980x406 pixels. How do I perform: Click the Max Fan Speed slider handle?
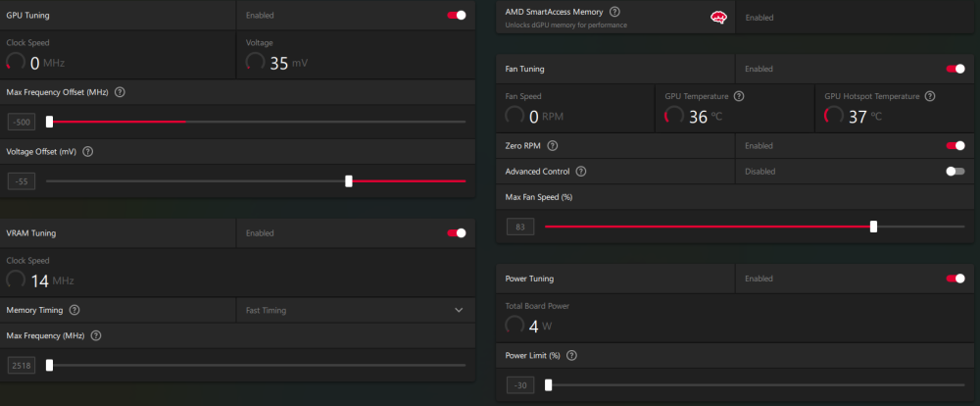pyautogui.click(x=873, y=227)
